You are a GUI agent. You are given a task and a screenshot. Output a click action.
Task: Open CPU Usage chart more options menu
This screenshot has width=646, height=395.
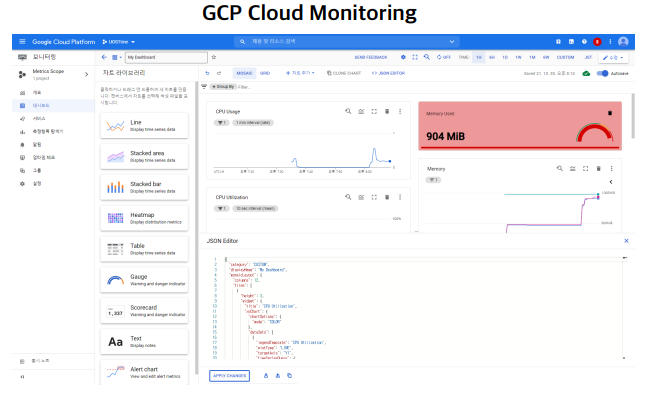click(x=400, y=112)
